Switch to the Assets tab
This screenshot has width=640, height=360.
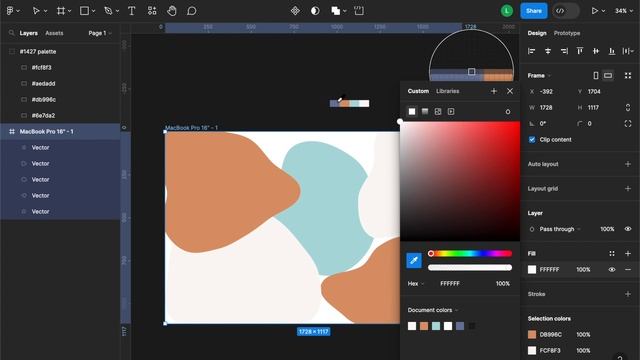tap(54, 33)
